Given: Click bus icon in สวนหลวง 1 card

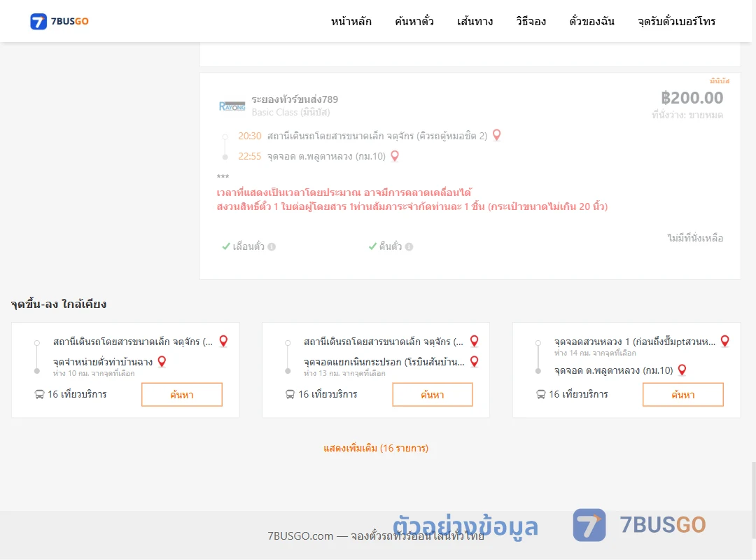Looking at the screenshot, I should click(x=541, y=395).
